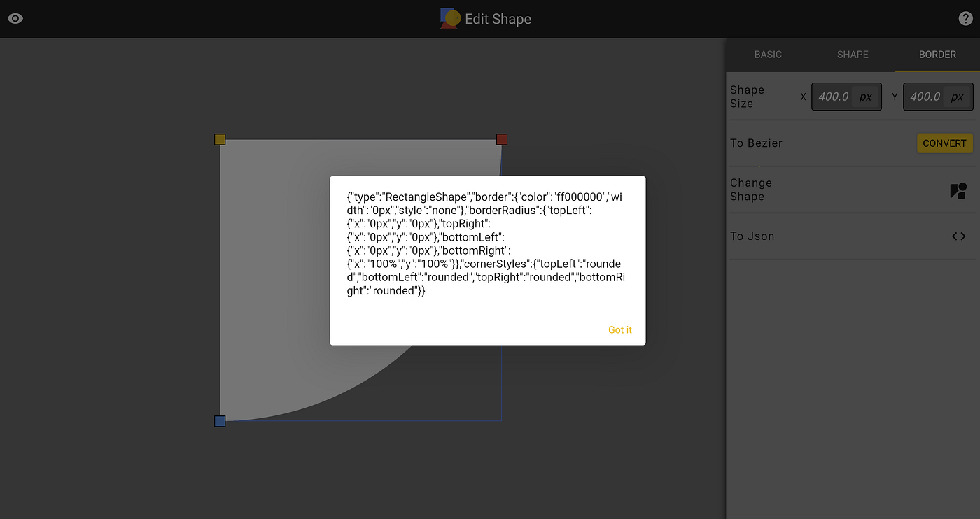Viewport: 980px width, 519px height.
Task: Click the To Bezier row label
Action: coord(756,143)
